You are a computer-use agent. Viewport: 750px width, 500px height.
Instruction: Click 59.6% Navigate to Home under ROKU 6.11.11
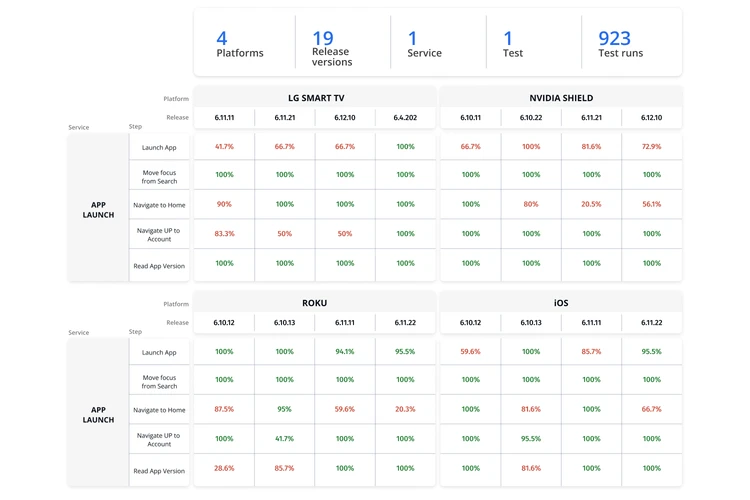[x=345, y=409]
